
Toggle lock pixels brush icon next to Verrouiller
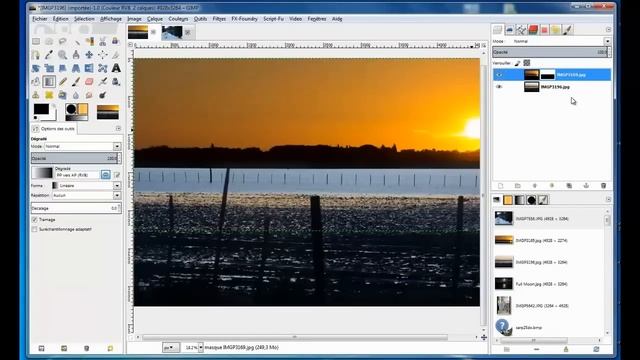(518, 63)
